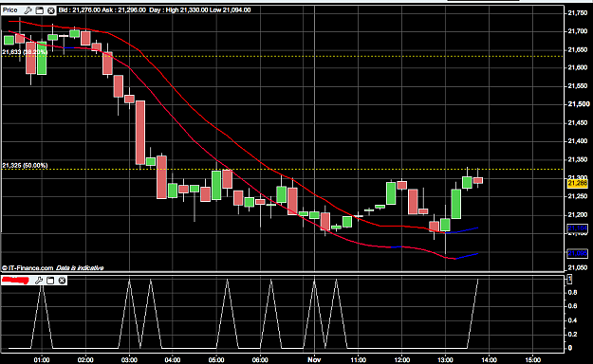The width and height of the screenshot is (593, 364).
Task: Click the Price panel window/maximize icon
Action: [39, 10]
